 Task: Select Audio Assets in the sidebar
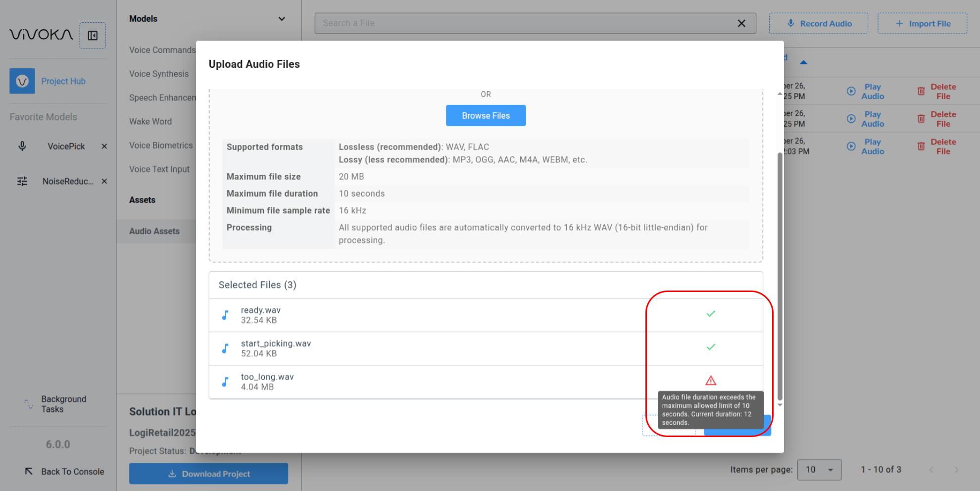click(x=154, y=231)
